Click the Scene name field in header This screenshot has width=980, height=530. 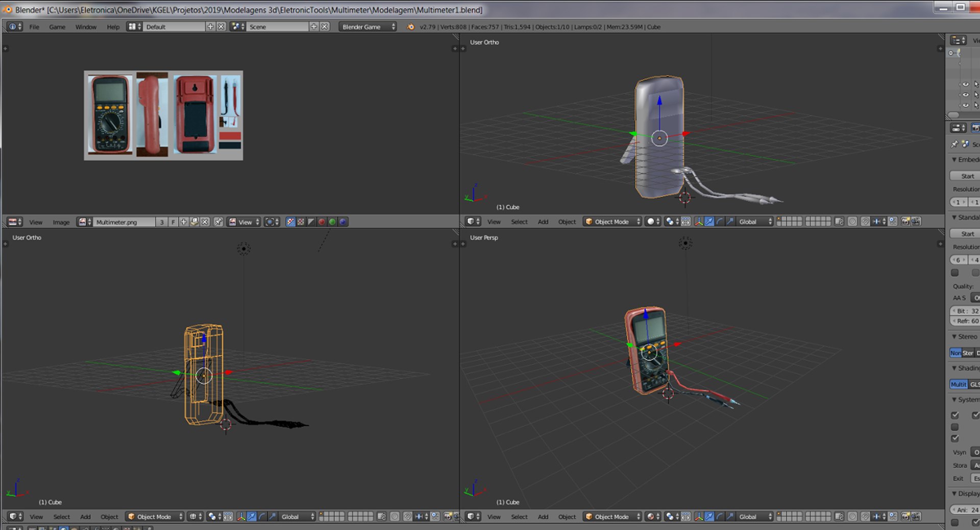(x=278, y=27)
